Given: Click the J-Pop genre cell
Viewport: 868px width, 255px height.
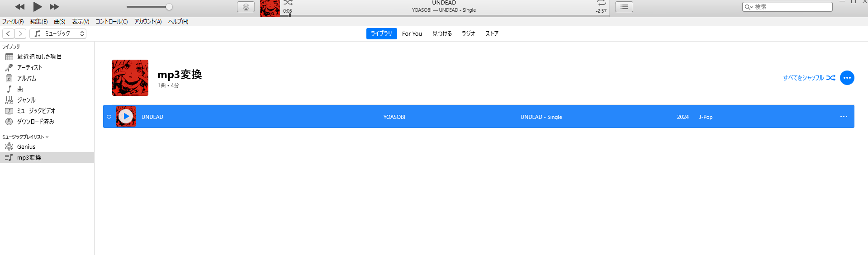Looking at the screenshot, I should point(706,117).
